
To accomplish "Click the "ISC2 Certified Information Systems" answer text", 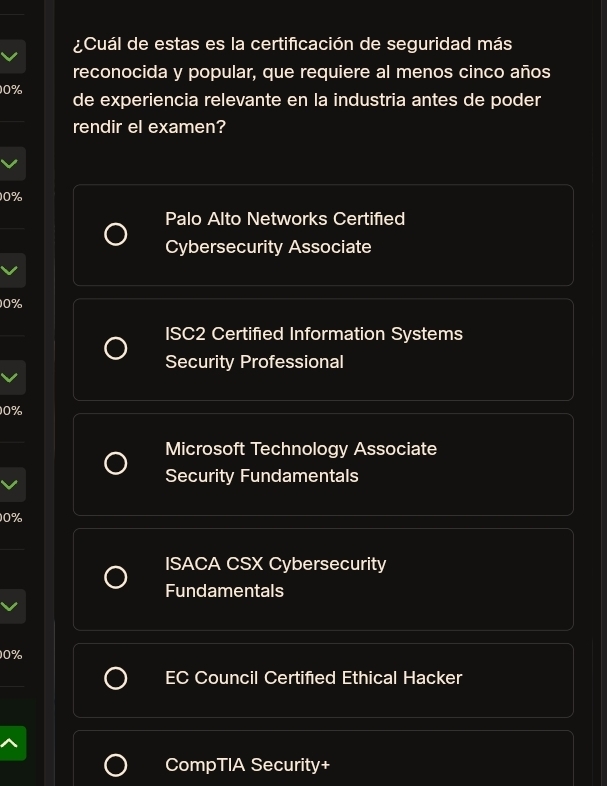I will coord(313,334).
